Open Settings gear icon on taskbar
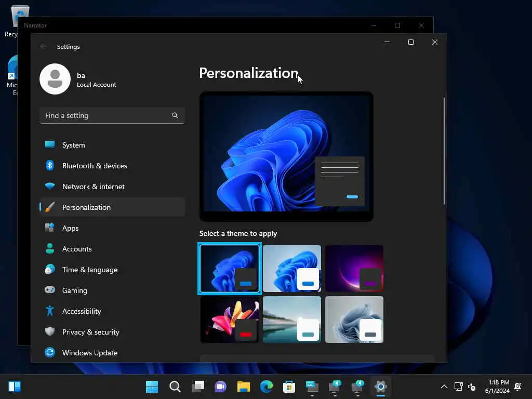This screenshot has height=399, width=532. coord(381,387)
